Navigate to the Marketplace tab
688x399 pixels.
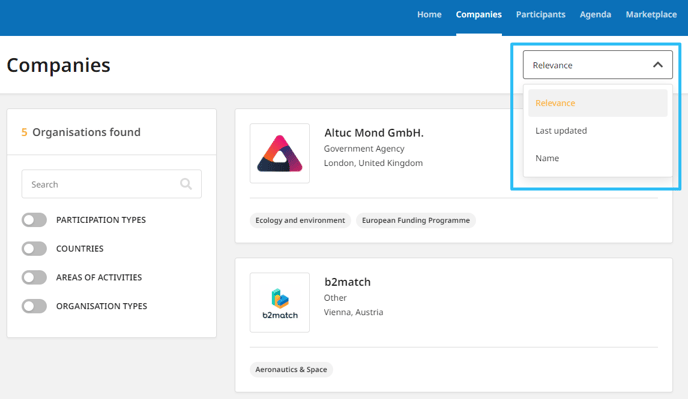pos(651,14)
